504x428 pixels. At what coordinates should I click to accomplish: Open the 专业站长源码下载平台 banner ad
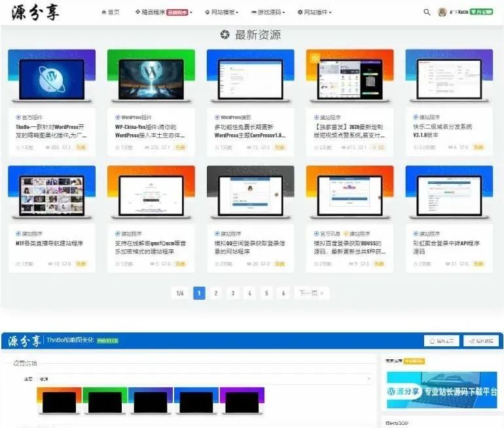pyautogui.click(x=442, y=390)
